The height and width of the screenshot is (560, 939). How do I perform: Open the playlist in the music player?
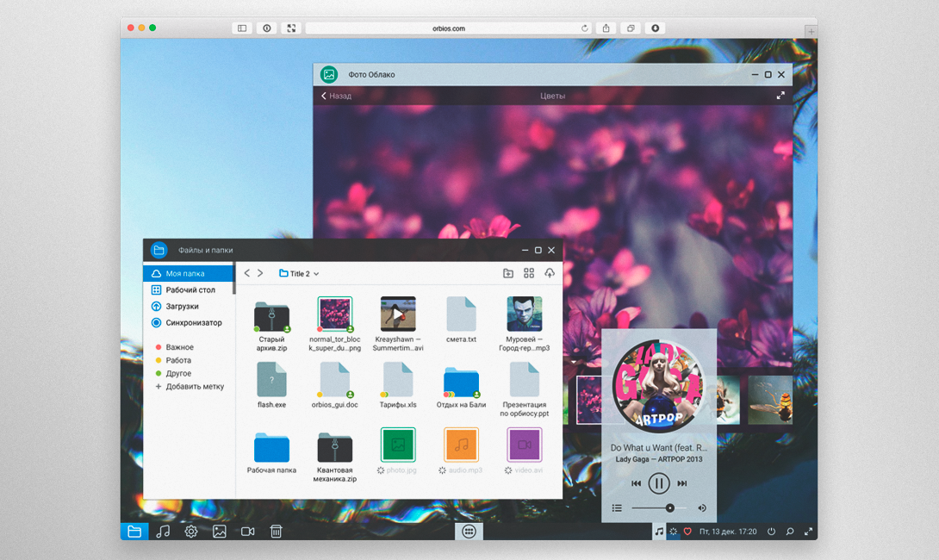[x=617, y=508]
